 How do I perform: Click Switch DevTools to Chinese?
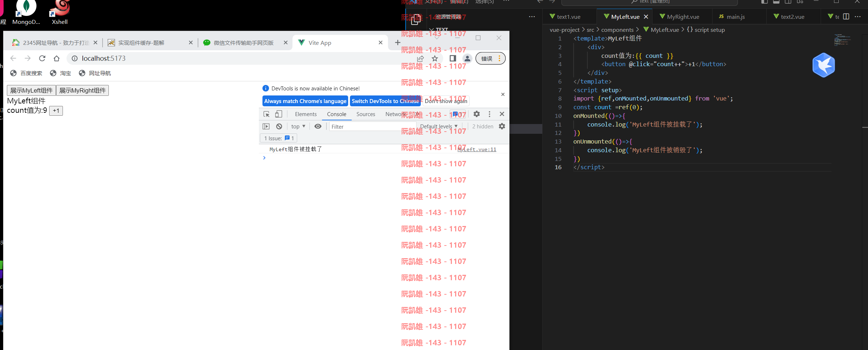(x=385, y=101)
